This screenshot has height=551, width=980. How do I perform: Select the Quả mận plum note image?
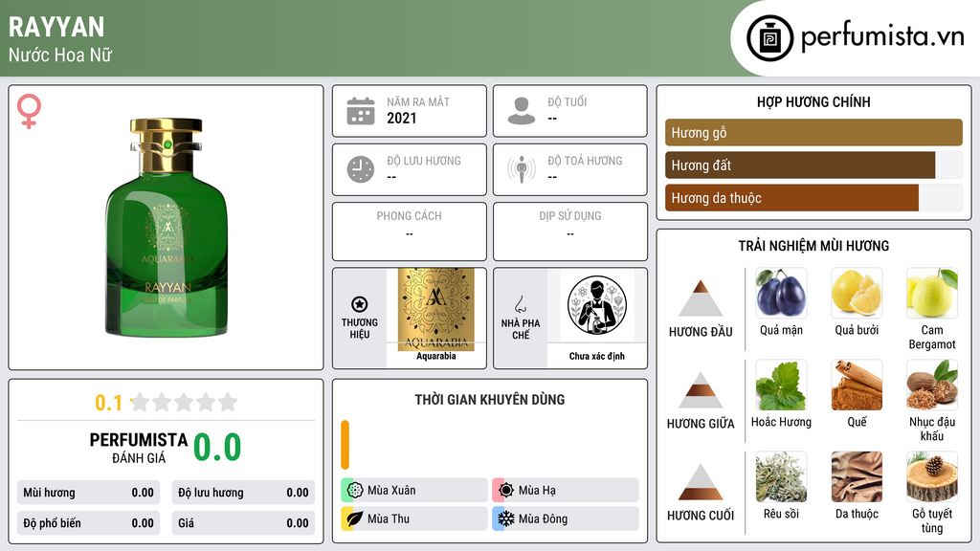point(781,293)
